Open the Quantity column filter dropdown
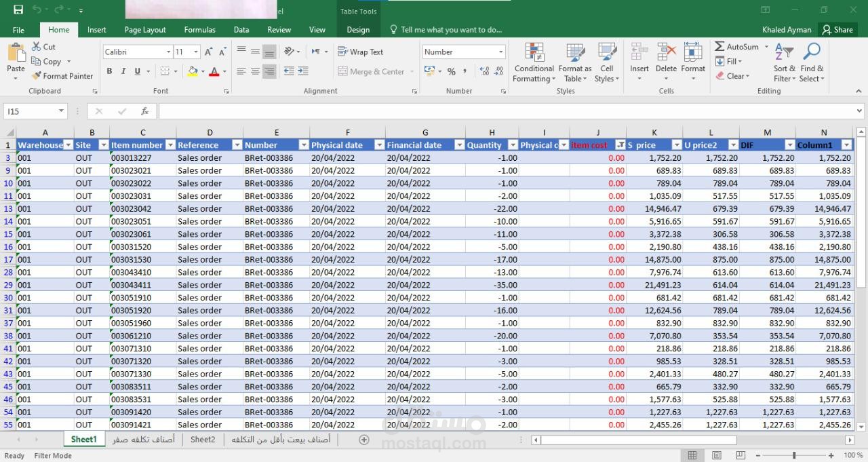Screen dimensions: 868x462 tap(512, 145)
